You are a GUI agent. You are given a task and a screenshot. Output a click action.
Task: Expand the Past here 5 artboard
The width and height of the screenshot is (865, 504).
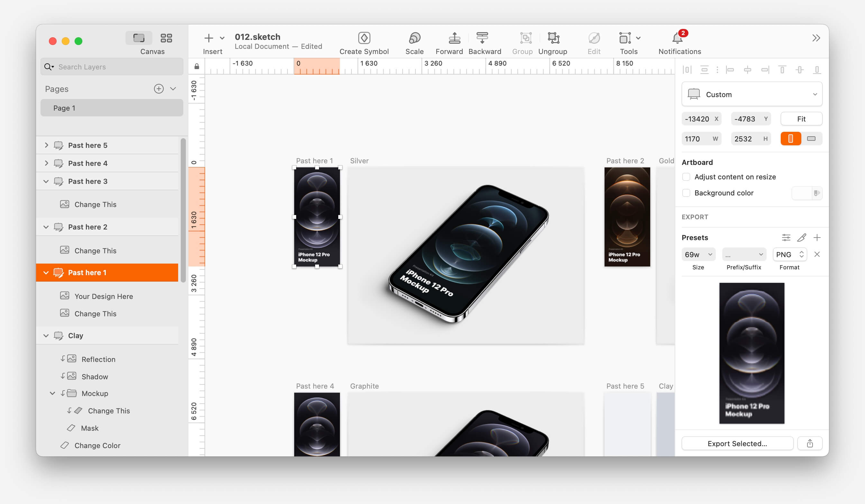click(46, 145)
